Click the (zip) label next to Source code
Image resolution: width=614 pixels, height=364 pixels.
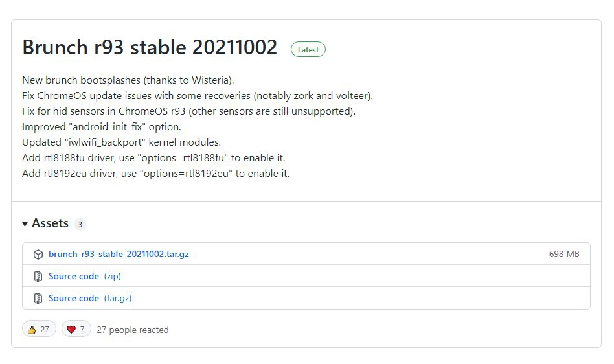(112, 277)
